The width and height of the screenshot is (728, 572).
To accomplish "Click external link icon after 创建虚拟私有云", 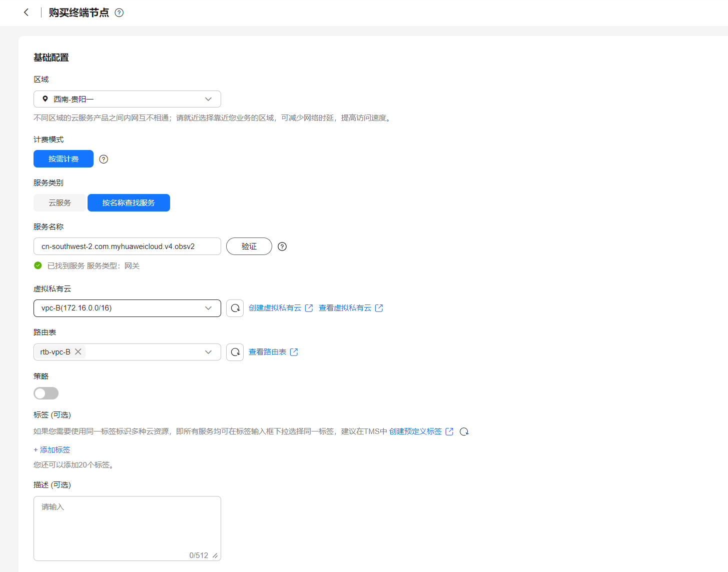I will pyautogui.click(x=309, y=308).
